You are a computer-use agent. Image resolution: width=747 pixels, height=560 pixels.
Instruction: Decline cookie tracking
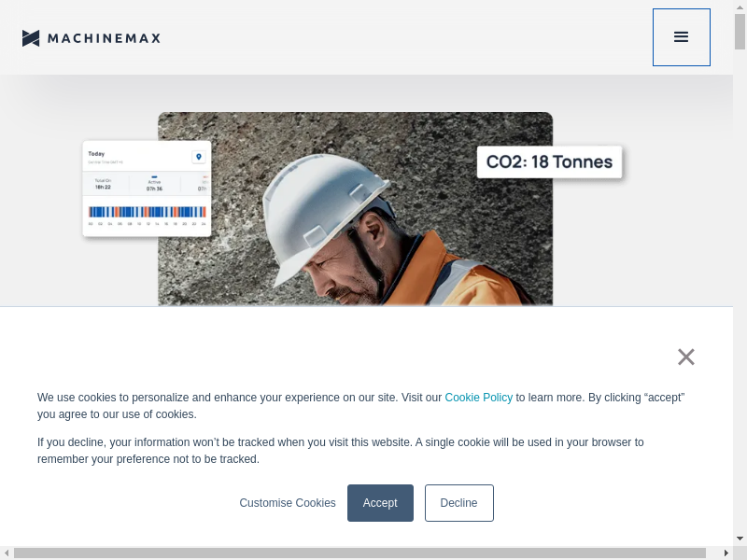point(458,503)
